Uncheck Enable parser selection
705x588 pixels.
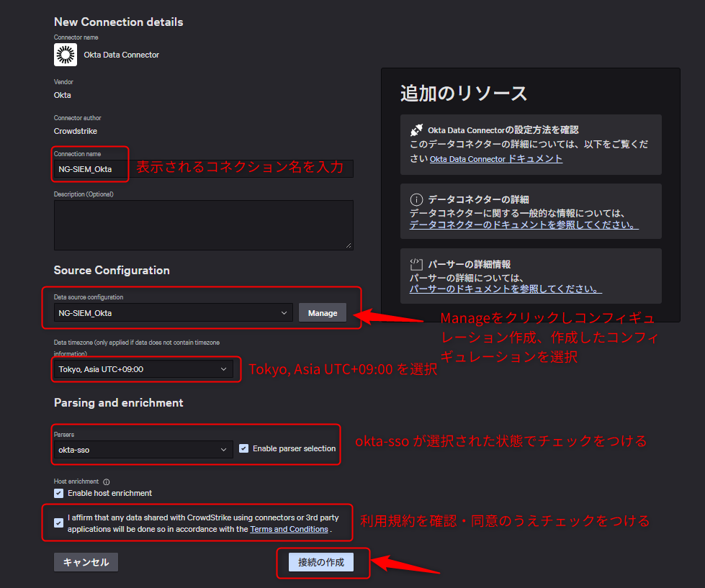pos(243,448)
